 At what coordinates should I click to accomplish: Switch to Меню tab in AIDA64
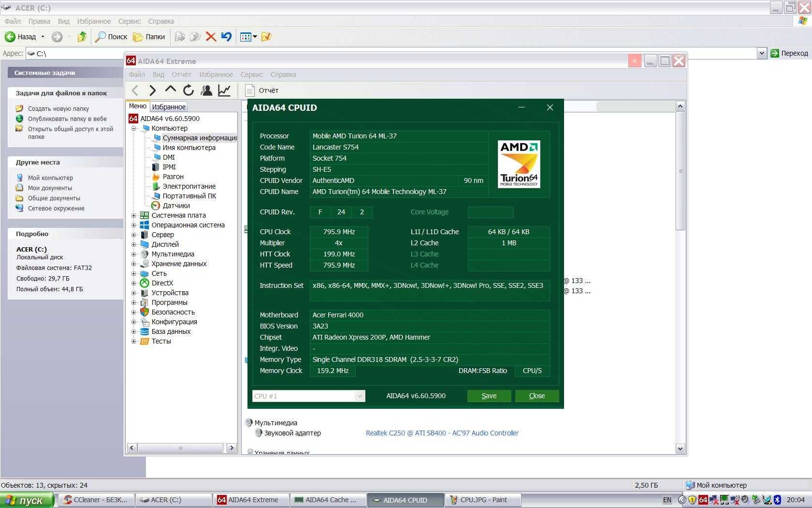138,106
